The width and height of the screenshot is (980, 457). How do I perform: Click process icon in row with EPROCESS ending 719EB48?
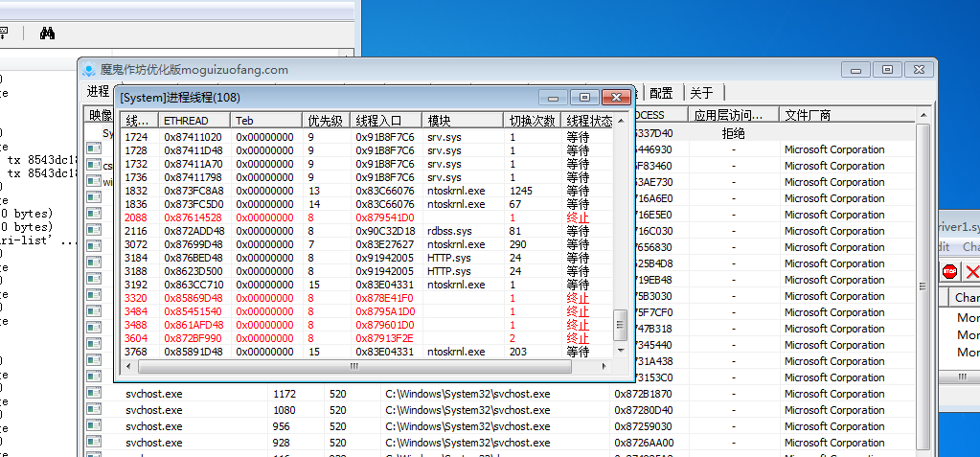(94, 280)
